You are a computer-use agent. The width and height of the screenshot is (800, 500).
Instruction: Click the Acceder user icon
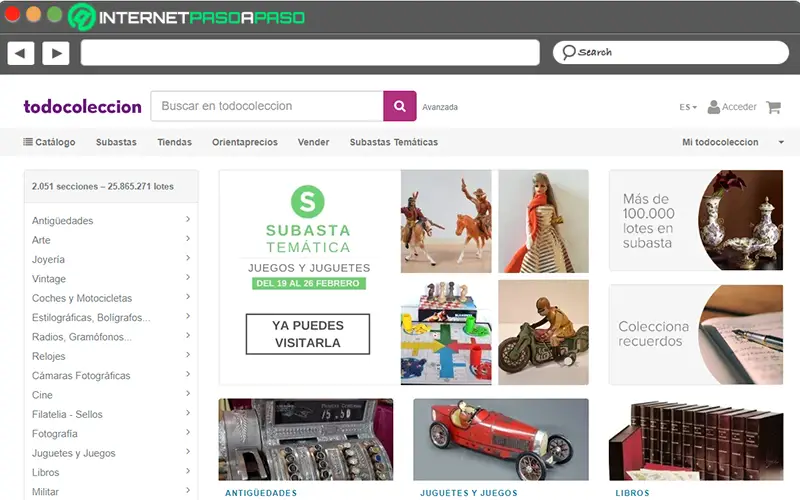click(x=713, y=107)
